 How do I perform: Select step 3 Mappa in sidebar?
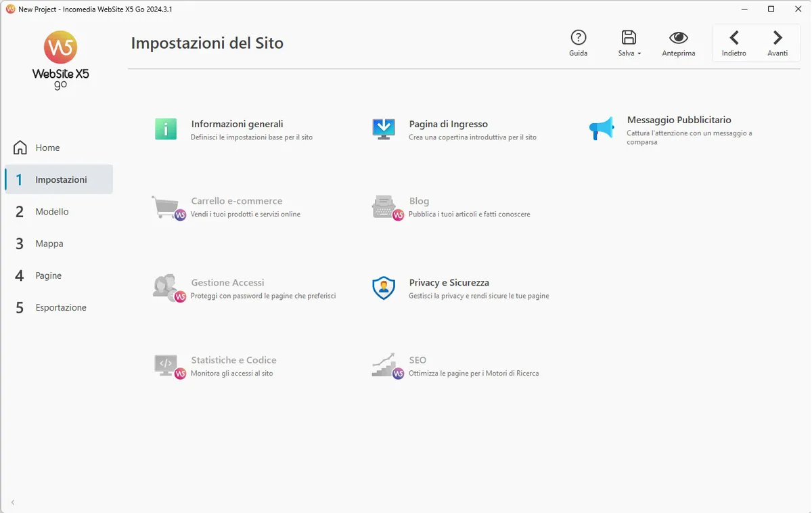59,243
